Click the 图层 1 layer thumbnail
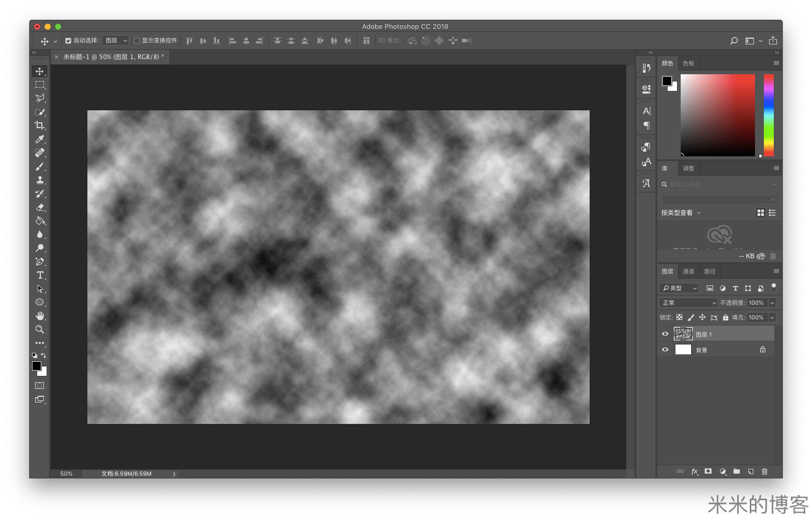The width and height of the screenshot is (812, 517). pyautogui.click(x=683, y=334)
